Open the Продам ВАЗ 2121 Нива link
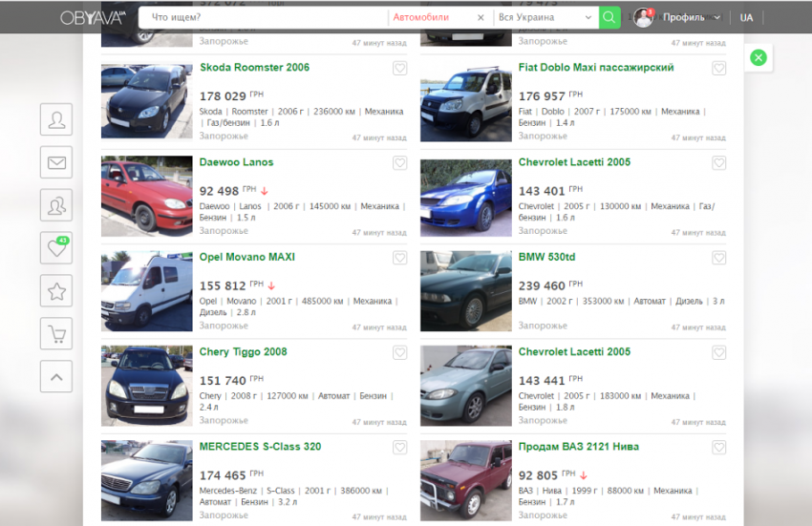This screenshot has width=812, height=526. point(579,446)
